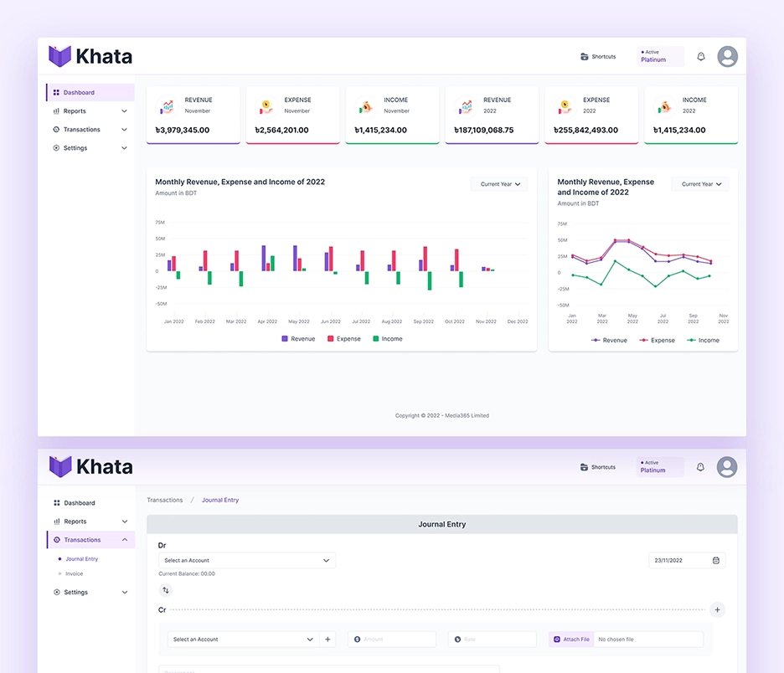The height and width of the screenshot is (673, 784).
Task: Toggle the Expense series in the line chart legend
Action: [x=657, y=340]
